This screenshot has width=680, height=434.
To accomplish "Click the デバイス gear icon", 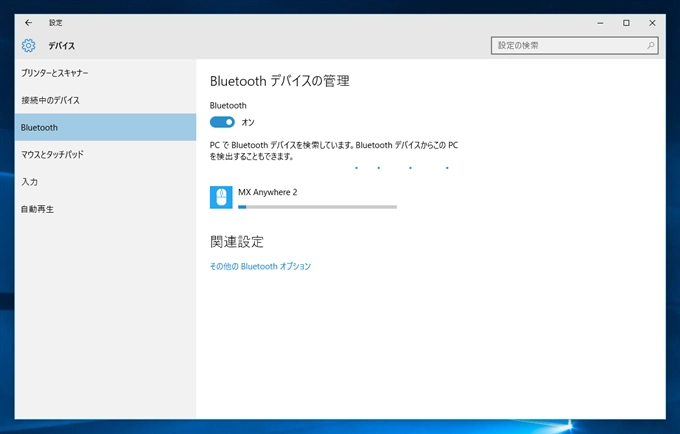I will 29,46.
